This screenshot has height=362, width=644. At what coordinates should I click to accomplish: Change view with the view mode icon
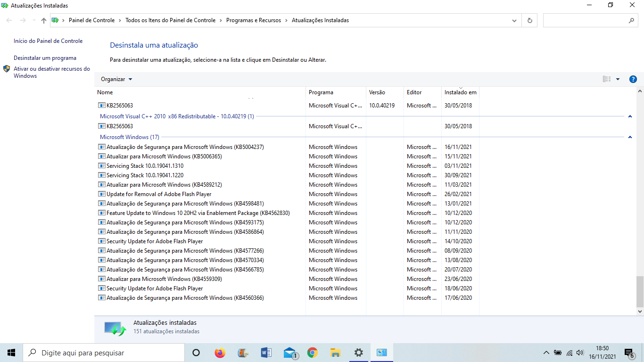pos(607,79)
